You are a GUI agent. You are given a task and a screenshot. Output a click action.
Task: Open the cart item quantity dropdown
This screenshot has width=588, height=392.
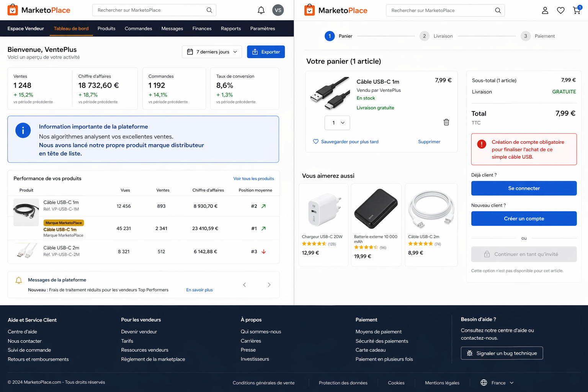point(337,122)
